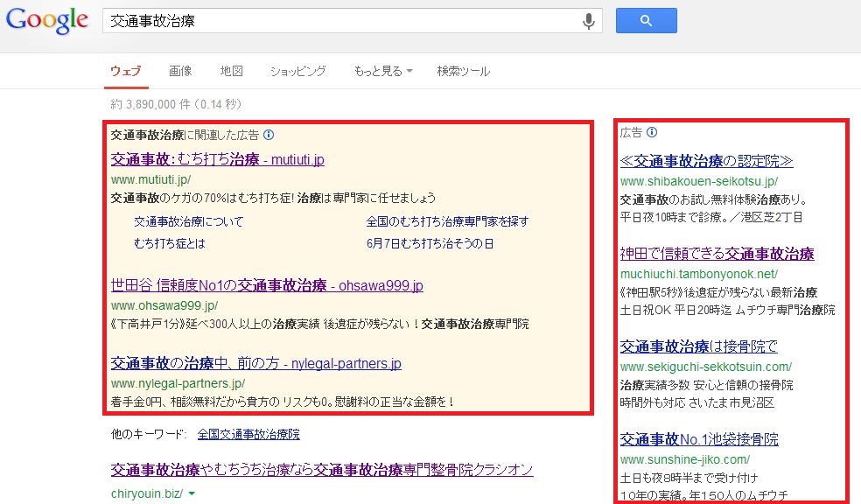Click the Google logo
861x504 pixels.
(46, 21)
